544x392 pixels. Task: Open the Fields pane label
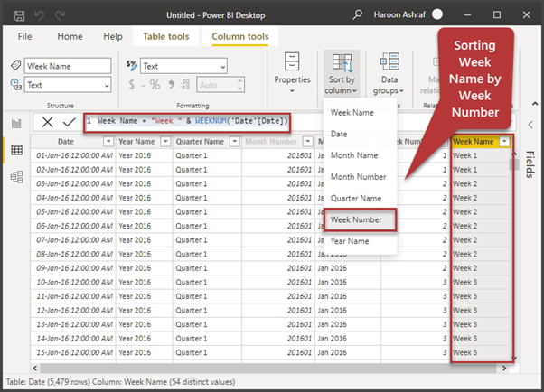coord(530,164)
